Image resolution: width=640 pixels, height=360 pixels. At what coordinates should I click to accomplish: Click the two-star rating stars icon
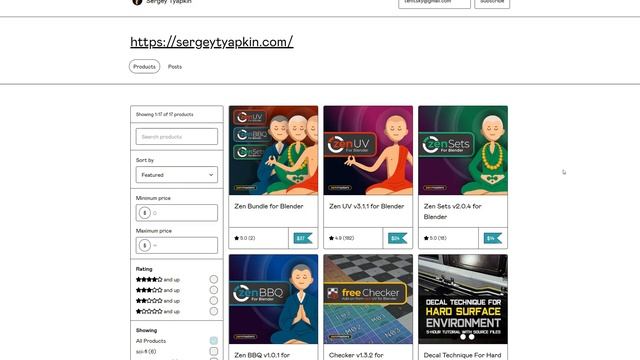(149, 301)
